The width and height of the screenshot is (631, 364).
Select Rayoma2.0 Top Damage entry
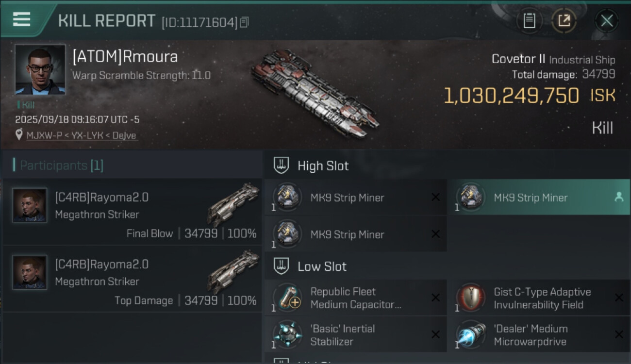tap(132, 279)
